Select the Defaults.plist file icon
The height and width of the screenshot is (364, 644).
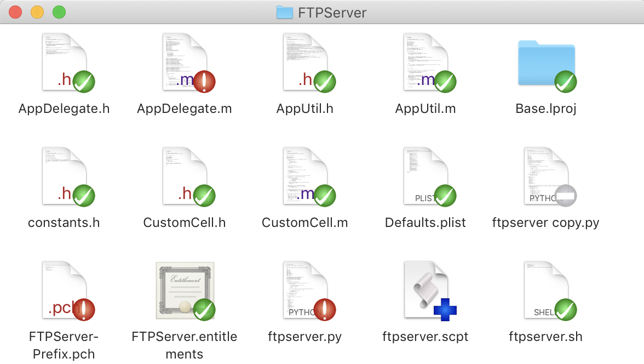(x=426, y=176)
